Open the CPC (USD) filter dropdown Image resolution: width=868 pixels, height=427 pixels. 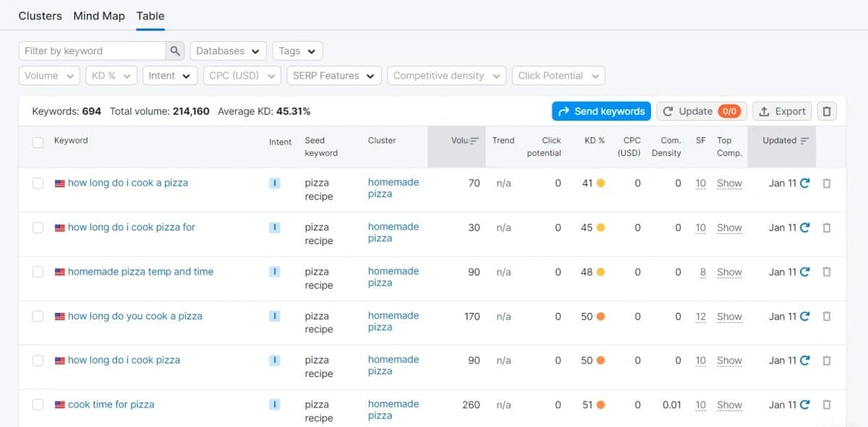coord(242,76)
